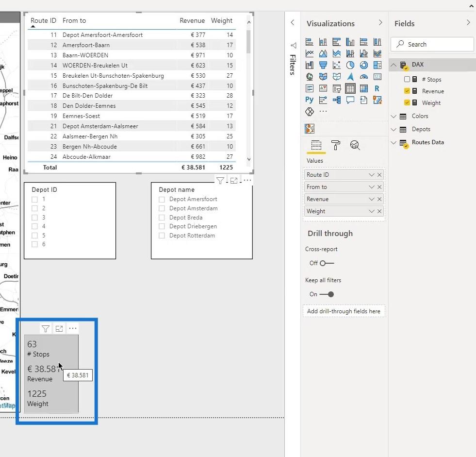Viewport: 476px width, 457px height.
Task: Switch to the Format paint roller tab
Action: (x=335, y=145)
